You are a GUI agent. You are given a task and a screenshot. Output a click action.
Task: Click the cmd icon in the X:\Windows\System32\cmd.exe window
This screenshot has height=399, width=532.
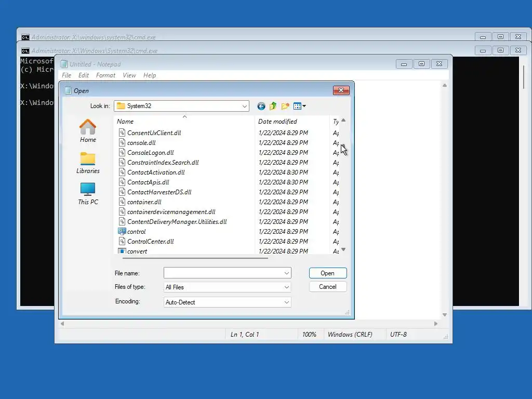25,51
